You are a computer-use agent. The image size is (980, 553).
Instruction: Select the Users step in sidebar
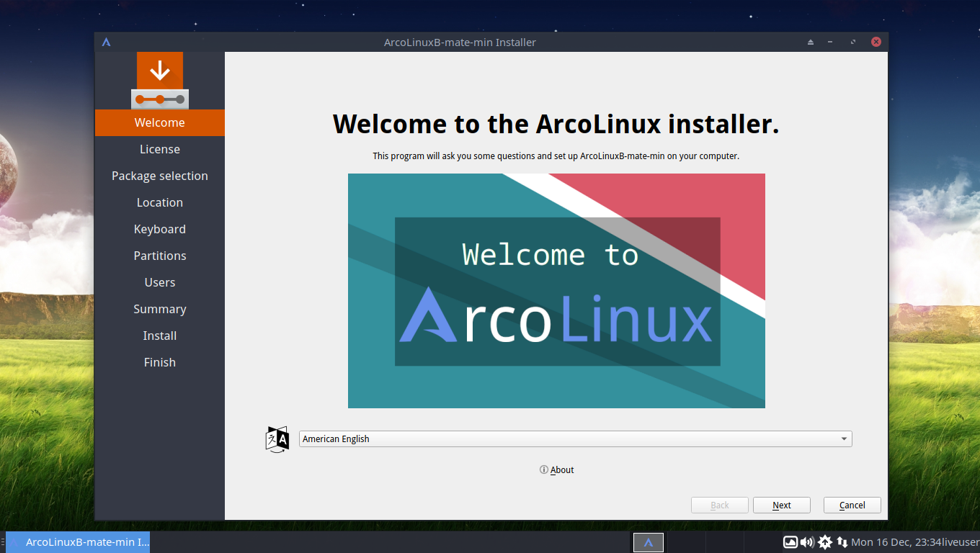[160, 282]
